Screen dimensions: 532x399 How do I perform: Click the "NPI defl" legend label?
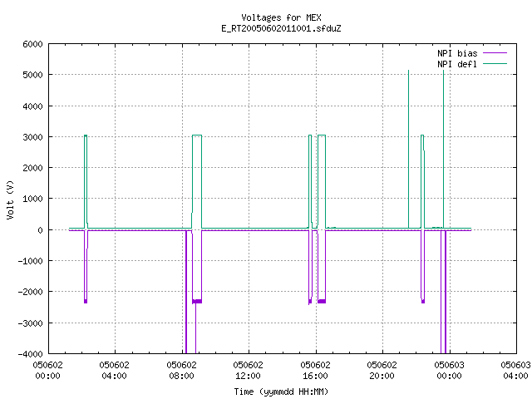[x=457, y=64]
